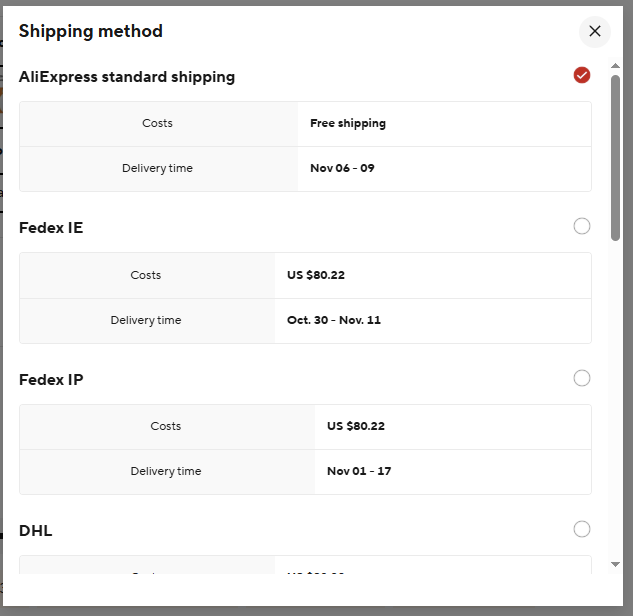Select the DHL shipping radio button

(582, 529)
